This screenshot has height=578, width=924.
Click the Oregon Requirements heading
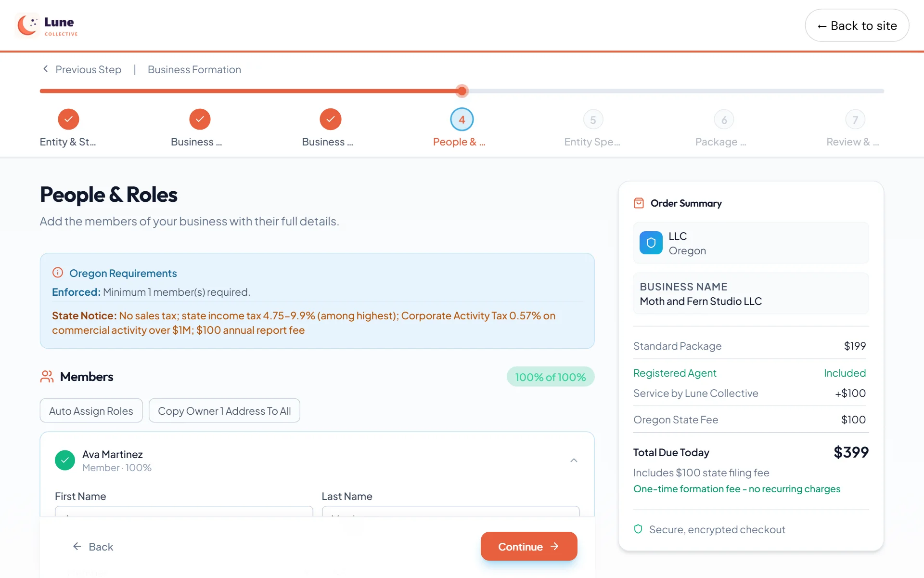(123, 273)
